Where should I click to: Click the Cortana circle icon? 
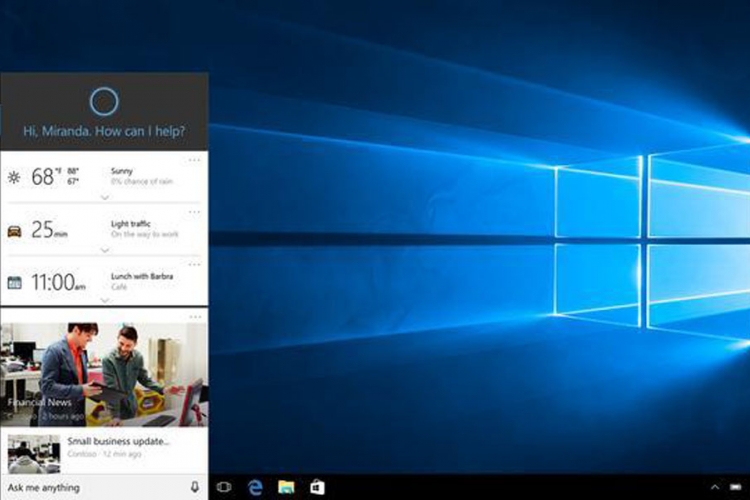(104, 101)
